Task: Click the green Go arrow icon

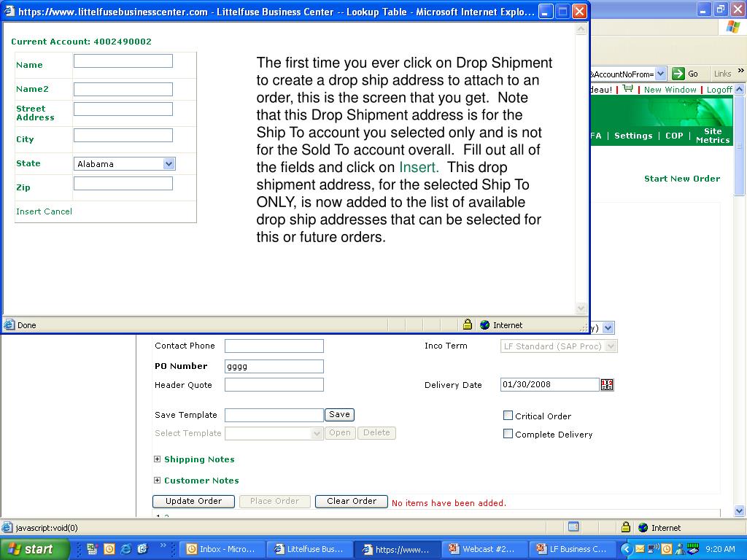Action: tap(678, 74)
